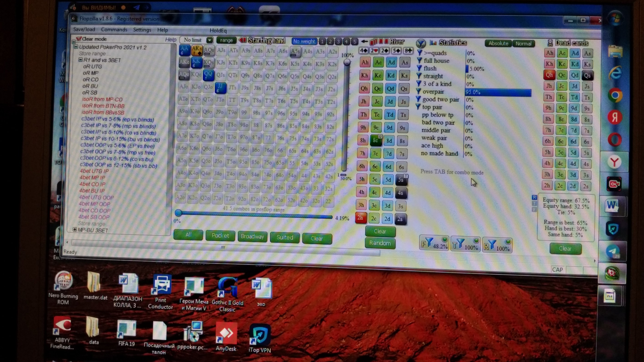Viewport: 644px width, 362px height.
Task: Open the flop filter showing 48.2%
Action: [x=434, y=243]
